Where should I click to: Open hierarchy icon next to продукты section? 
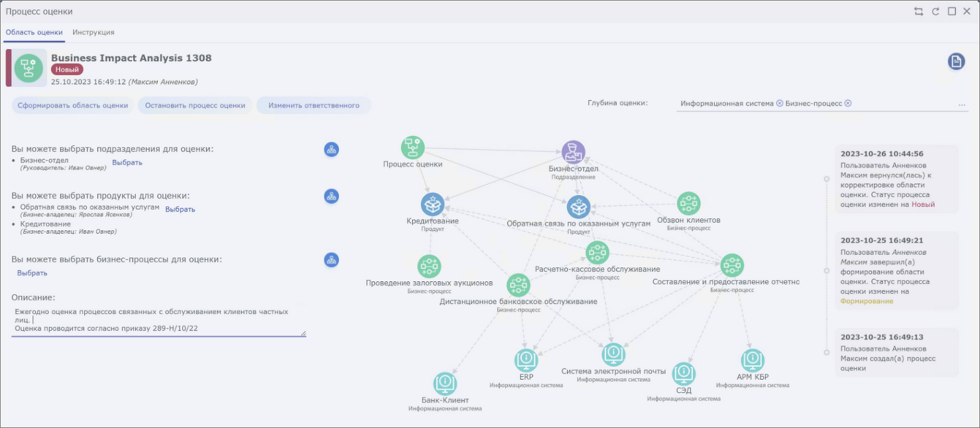332,196
